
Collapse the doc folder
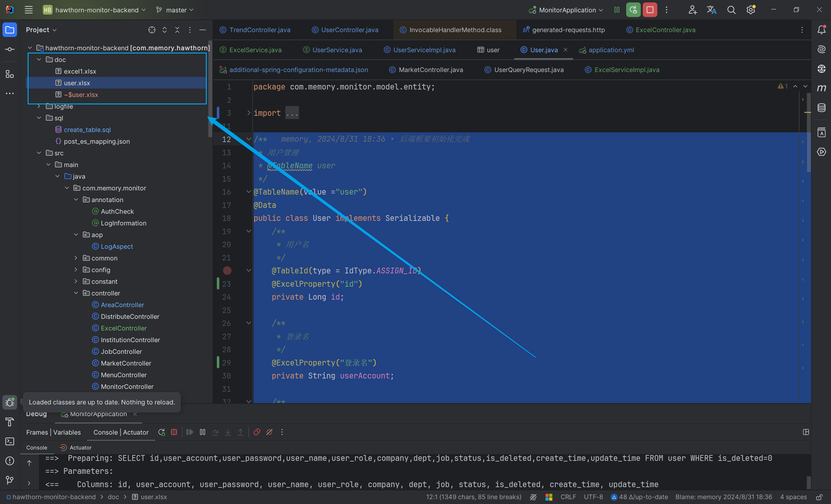pyautogui.click(x=39, y=60)
